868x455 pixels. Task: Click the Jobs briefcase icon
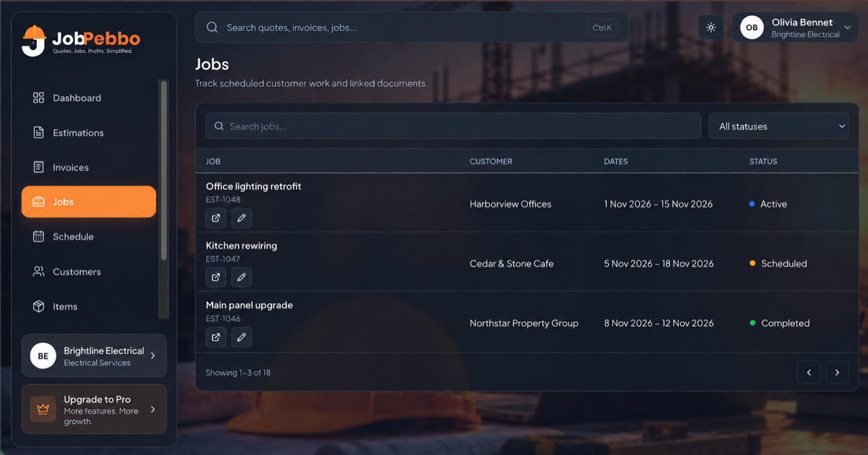pyautogui.click(x=38, y=202)
